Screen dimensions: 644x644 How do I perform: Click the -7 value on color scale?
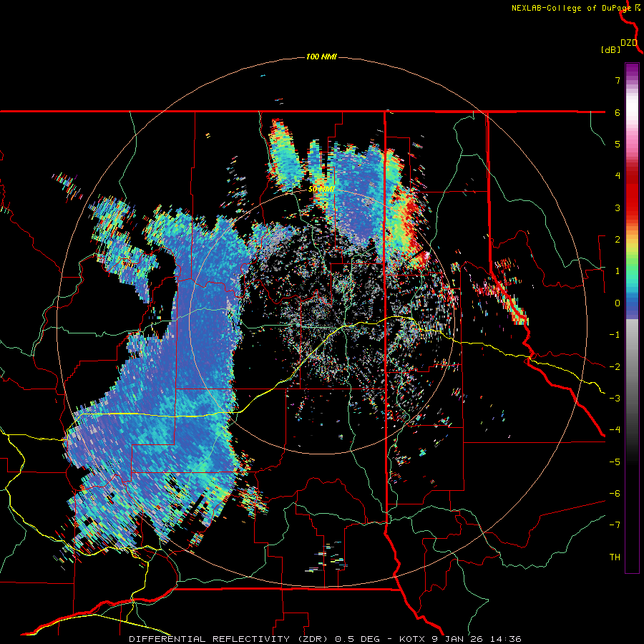coord(615,525)
